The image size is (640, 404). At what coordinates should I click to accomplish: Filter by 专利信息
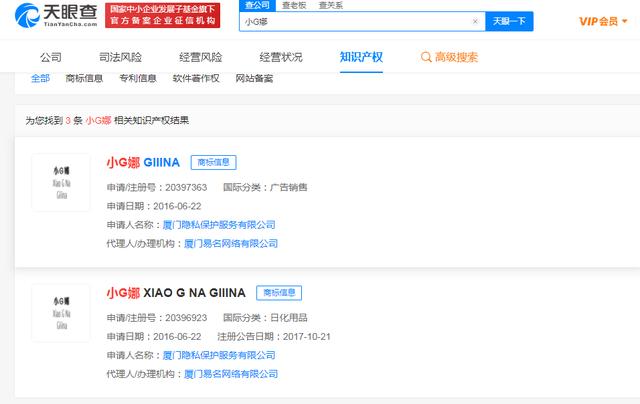(138, 78)
